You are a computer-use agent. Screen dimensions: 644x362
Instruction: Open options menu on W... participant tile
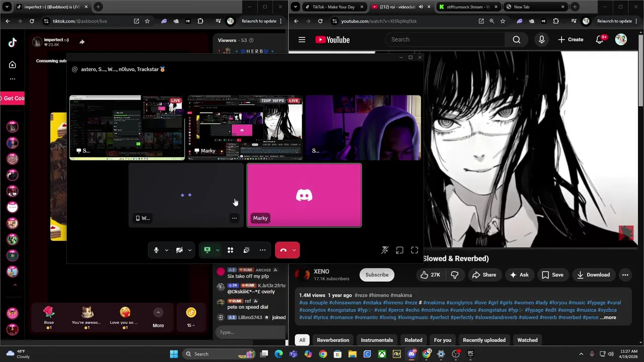point(234,218)
